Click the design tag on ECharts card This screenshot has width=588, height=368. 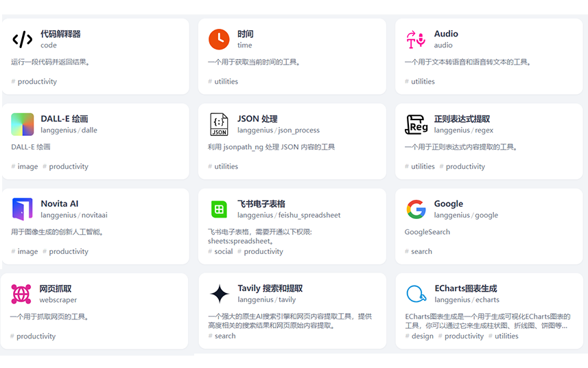pos(419,336)
